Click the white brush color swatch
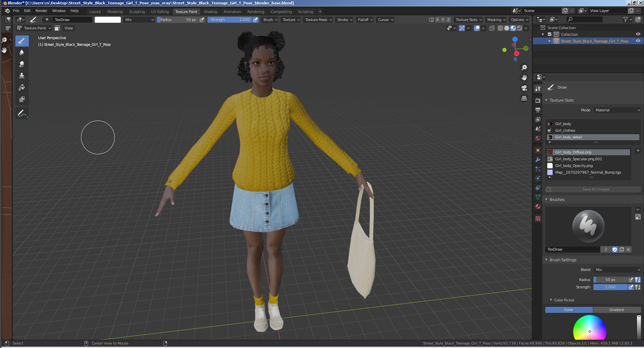Image resolution: width=644 pixels, height=348 pixels. [x=108, y=20]
